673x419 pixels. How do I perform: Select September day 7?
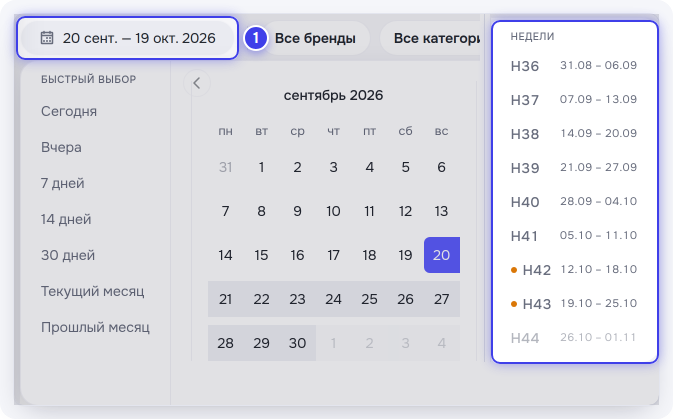pyautogui.click(x=225, y=211)
